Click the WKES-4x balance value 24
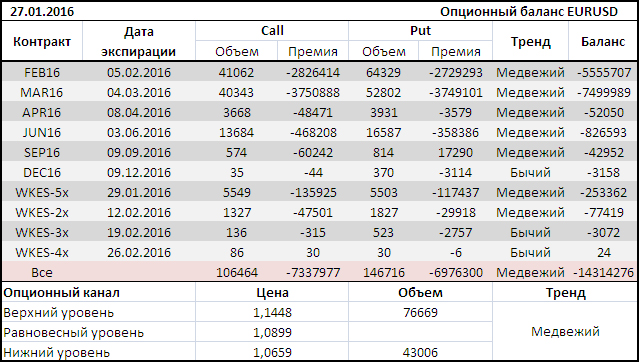The width and height of the screenshot is (639, 362). pyautogui.click(x=603, y=252)
